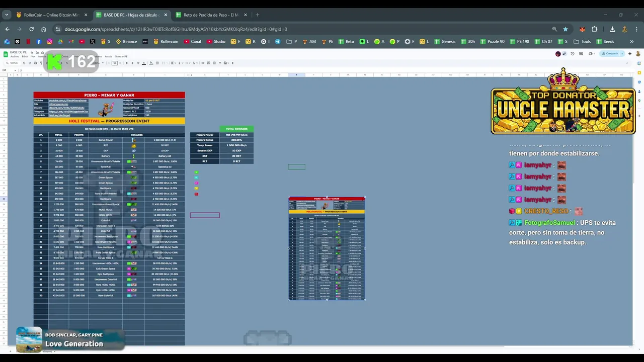Open the Editar menu

coord(25,56)
